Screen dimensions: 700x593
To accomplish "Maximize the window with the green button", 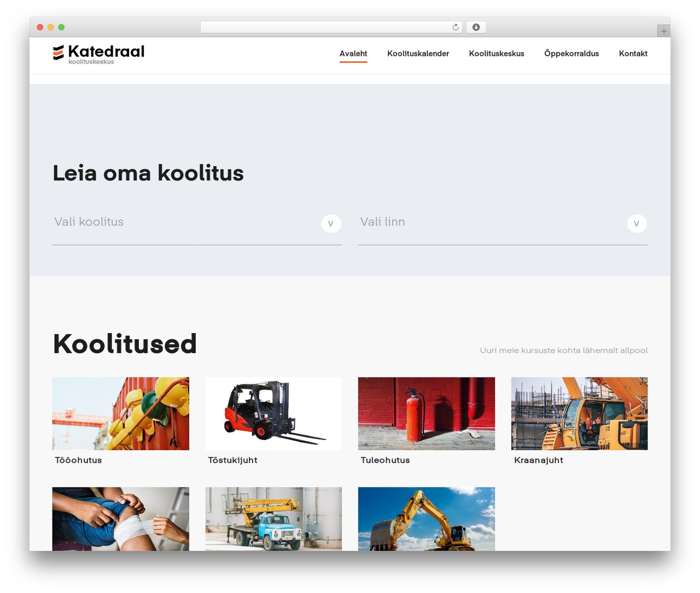I will point(61,27).
